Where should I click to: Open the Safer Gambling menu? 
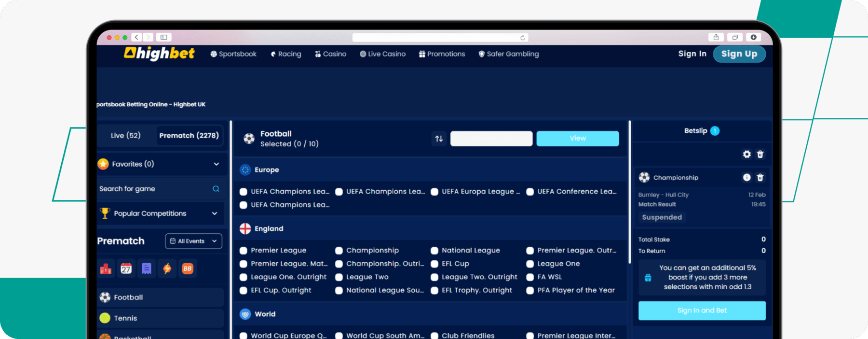pos(509,54)
